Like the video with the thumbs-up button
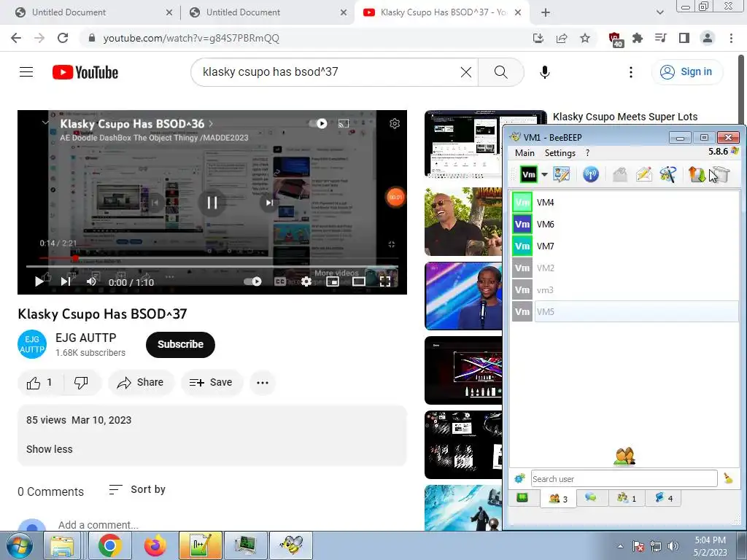The height and width of the screenshot is (560, 747). pos(40,382)
